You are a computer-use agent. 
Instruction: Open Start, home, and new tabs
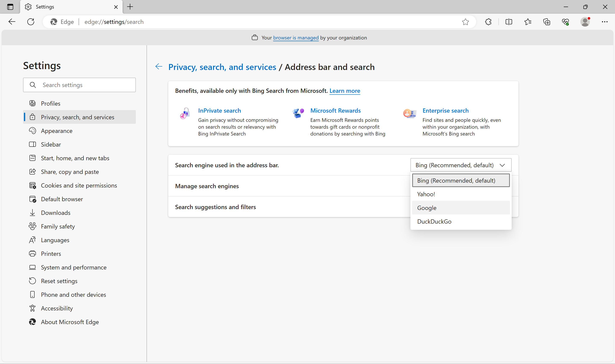(x=79, y=158)
